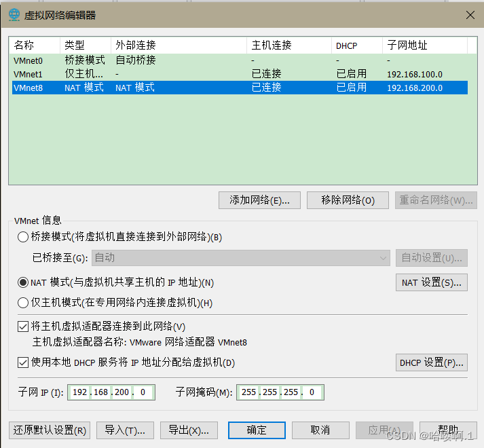Click the 自动桥接 cell of VMnet0
484x448 pixels.
pyautogui.click(x=136, y=60)
